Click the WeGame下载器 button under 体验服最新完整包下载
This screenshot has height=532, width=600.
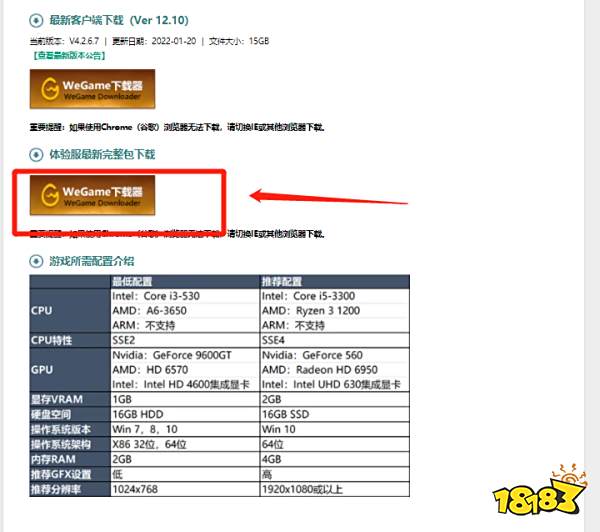point(92,195)
